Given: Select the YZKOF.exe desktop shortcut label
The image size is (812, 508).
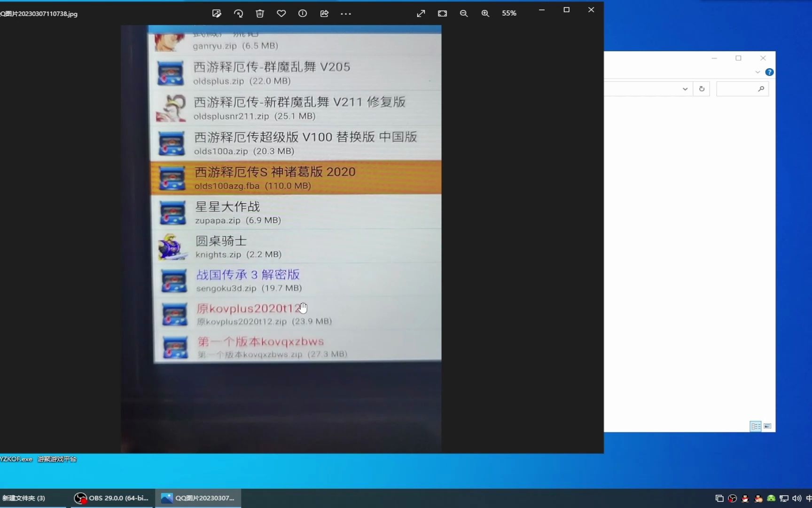Looking at the screenshot, I should click(x=16, y=459).
